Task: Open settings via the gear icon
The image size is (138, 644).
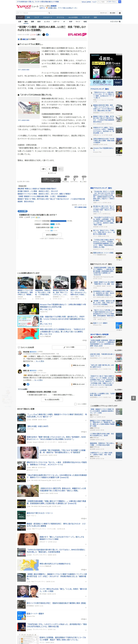Action: 120,13
